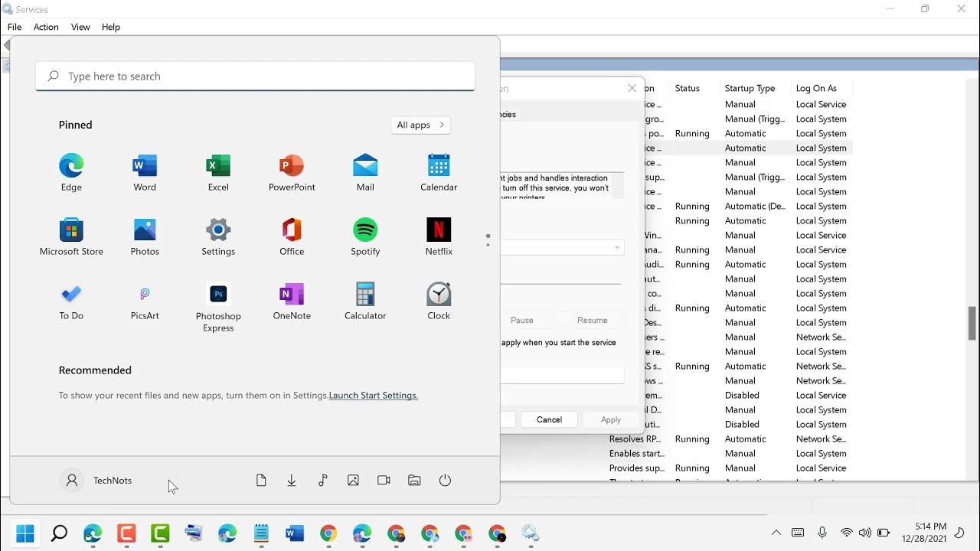
Task: Open the Calendar app
Action: click(x=439, y=172)
